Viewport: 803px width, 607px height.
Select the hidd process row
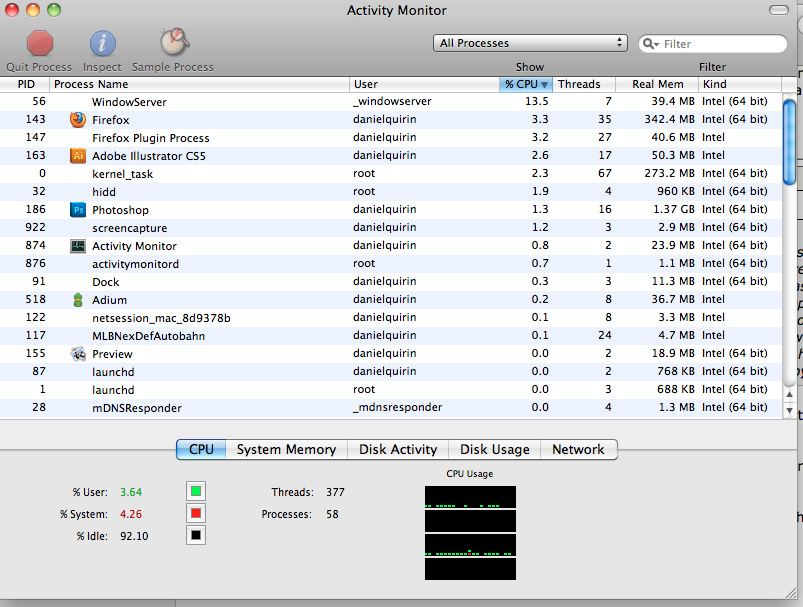pyautogui.click(x=391, y=192)
